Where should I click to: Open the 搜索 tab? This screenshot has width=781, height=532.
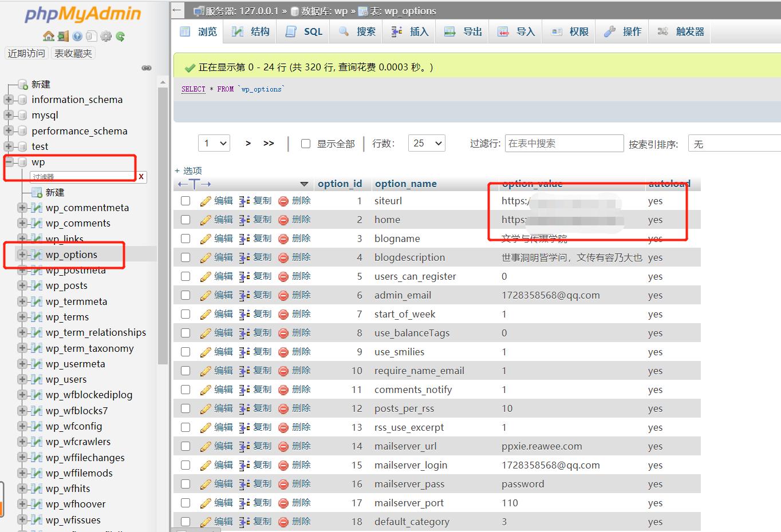[357, 31]
